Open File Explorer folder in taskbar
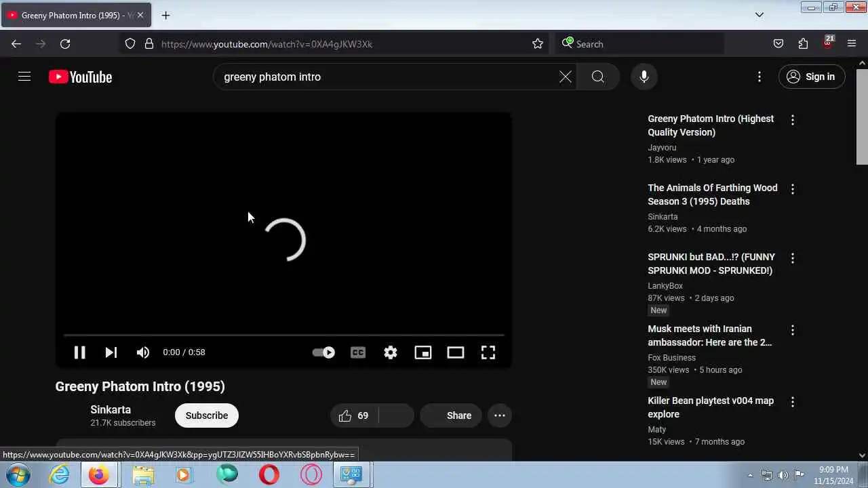This screenshot has height=488, width=868. click(143, 474)
